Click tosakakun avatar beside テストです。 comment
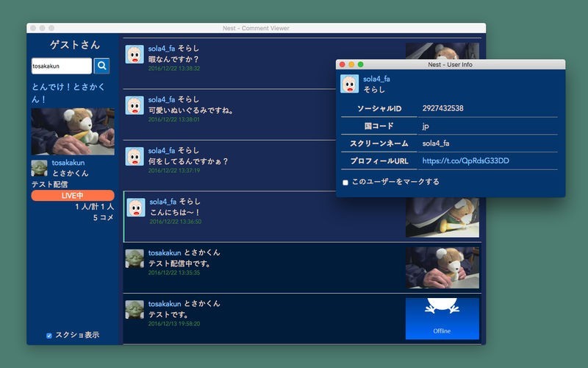Viewport: 588px width, 368px height. pyautogui.click(x=135, y=309)
